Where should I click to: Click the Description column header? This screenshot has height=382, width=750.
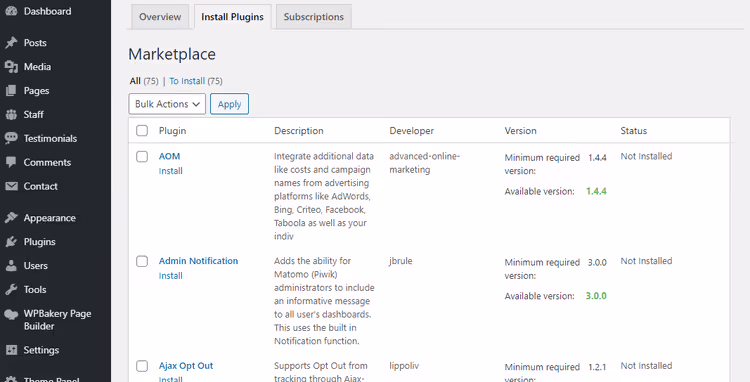(299, 131)
